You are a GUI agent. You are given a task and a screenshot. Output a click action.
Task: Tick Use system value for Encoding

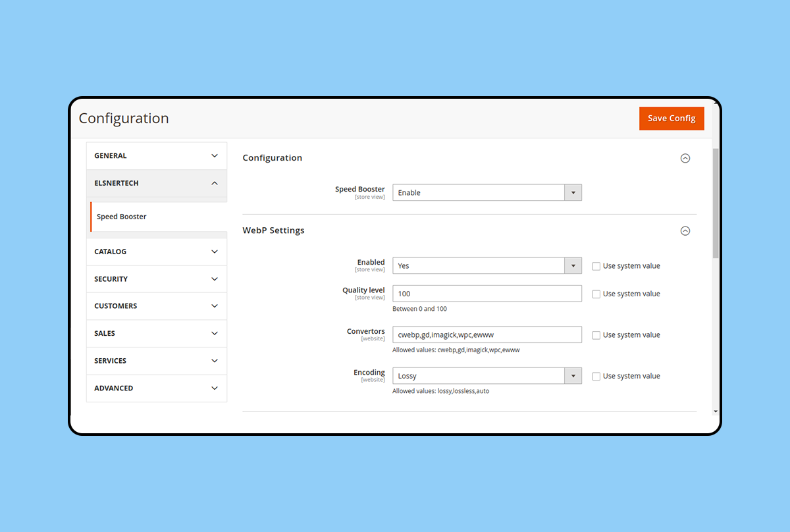pos(596,377)
